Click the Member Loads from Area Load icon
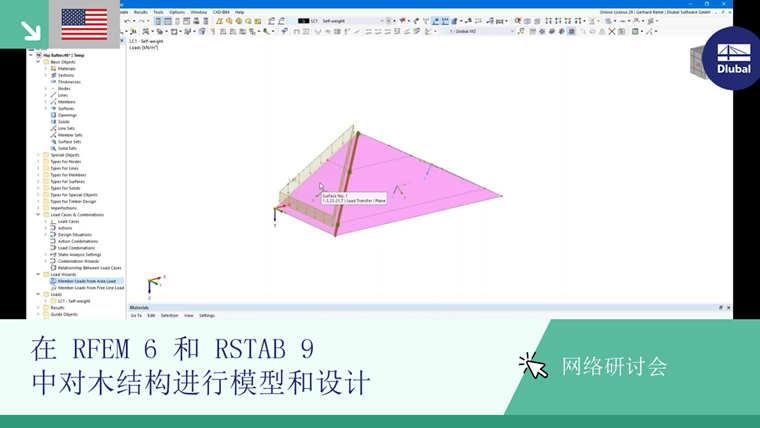The image size is (760, 428). click(53, 281)
